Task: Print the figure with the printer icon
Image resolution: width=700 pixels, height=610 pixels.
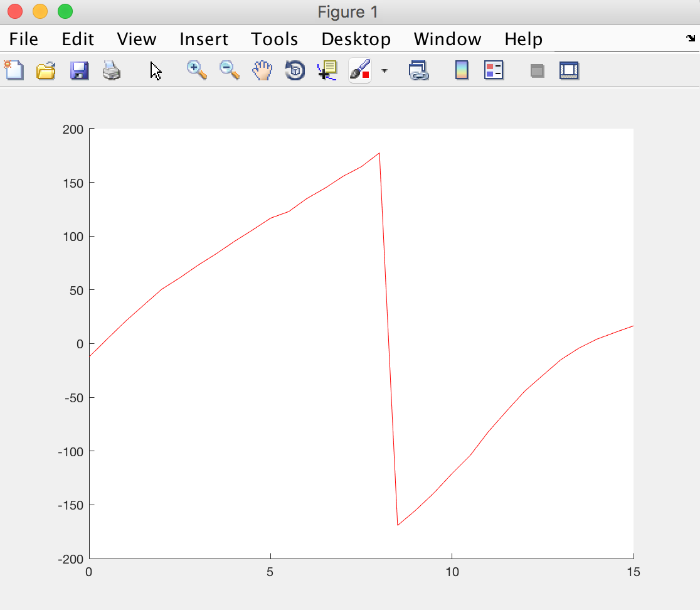Action: [112, 70]
